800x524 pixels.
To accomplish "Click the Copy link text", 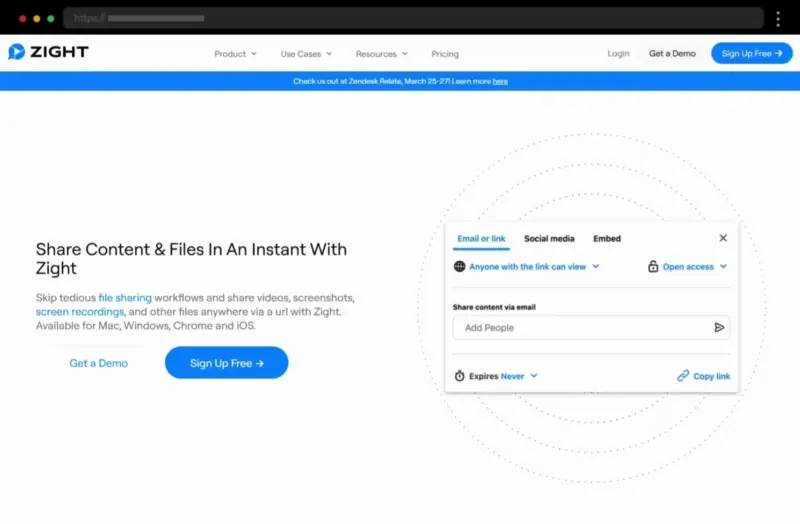I will 711,376.
